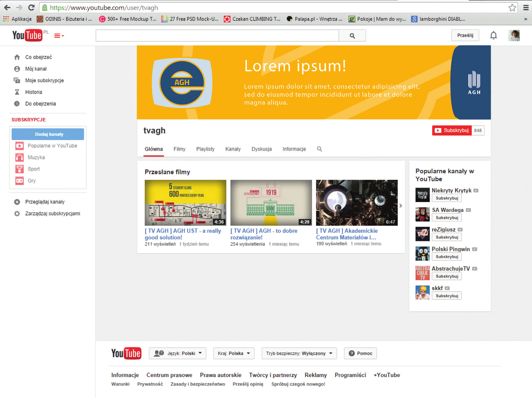532x398 pixels.
Task: Open link Akademickie Centrum Materiałów
Action: coord(347,234)
